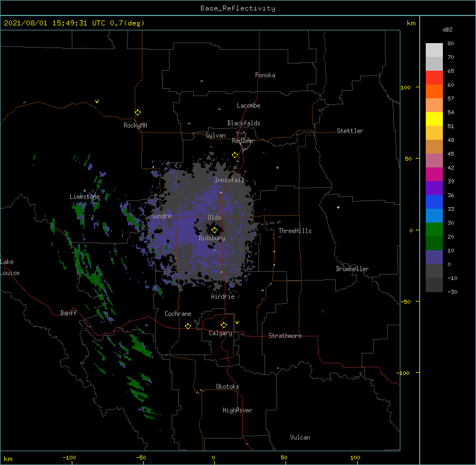
Task: Select the purple 39-36 dBZ legend swatch
Action: (434, 188)
